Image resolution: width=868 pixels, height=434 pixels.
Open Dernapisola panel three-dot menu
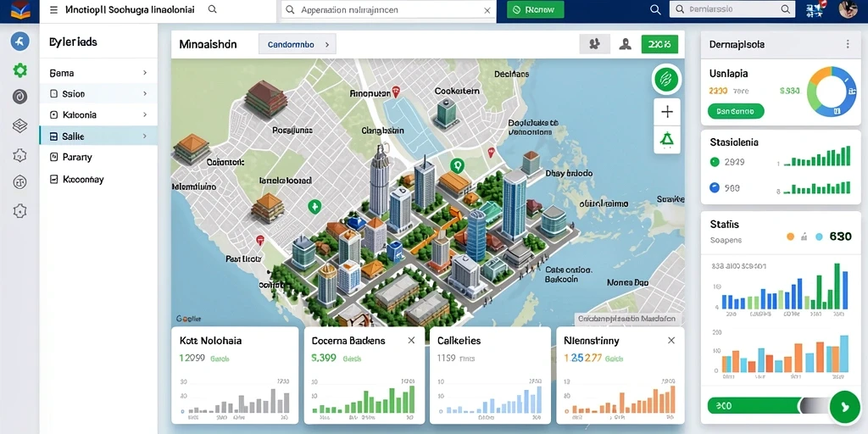click(848, 44)
